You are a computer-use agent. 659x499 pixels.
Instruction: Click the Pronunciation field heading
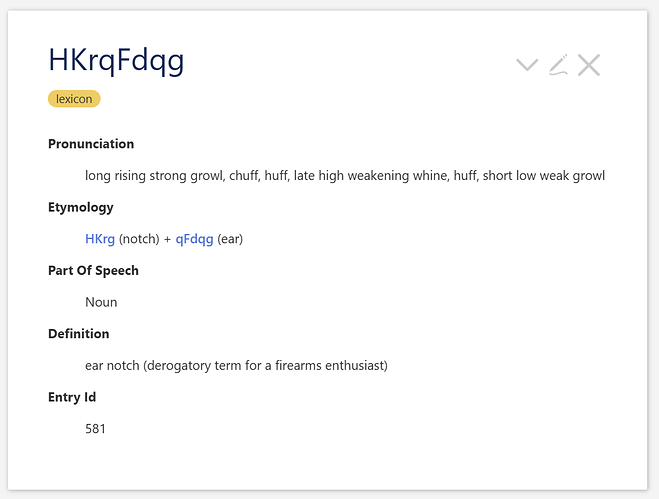pos(91,144)
